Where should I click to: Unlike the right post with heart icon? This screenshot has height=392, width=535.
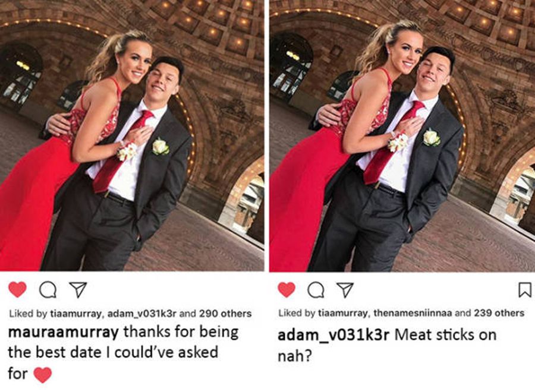(x=287, y=290)
